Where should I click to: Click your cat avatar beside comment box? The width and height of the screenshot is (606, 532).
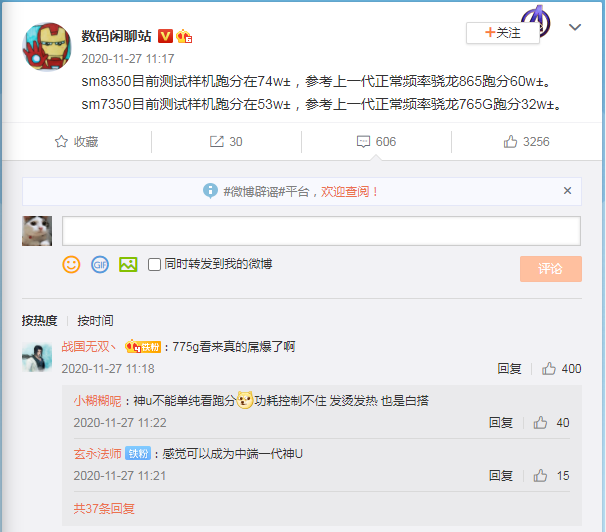(x=37, y=231)
